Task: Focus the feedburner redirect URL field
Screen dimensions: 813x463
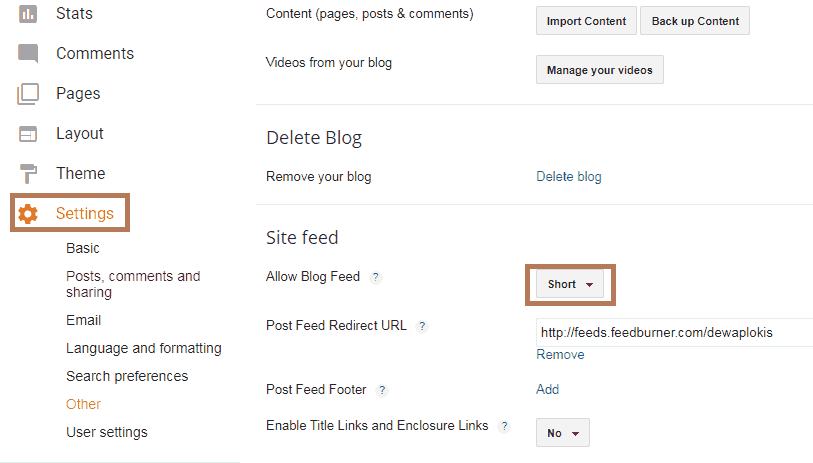Action: click(x=674, y=332)
